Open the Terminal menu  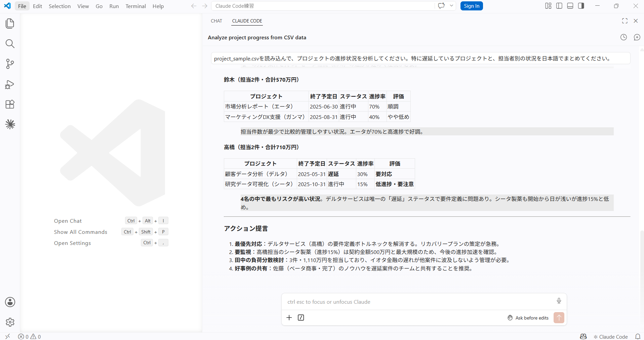pyautogui.click(x=136, y=6)
